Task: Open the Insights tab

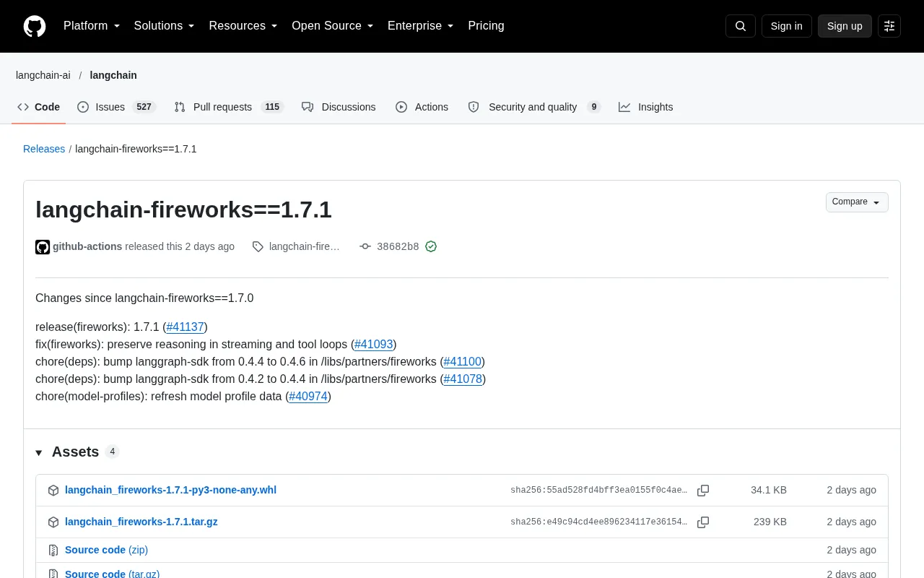Action: (646, 107)
